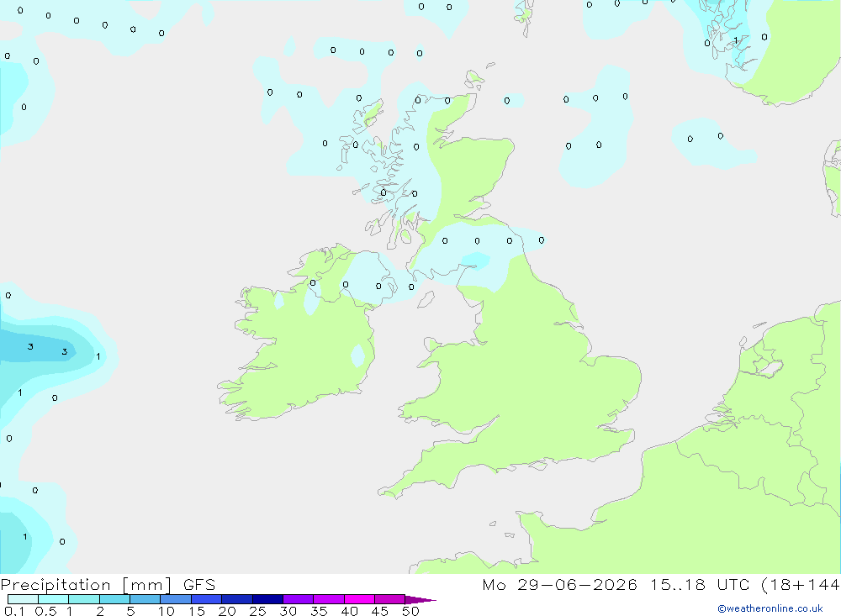Choose the 30–35 mm violet legend swatch
Viewport: 841px width, 616px height.
tap(299, 599)
